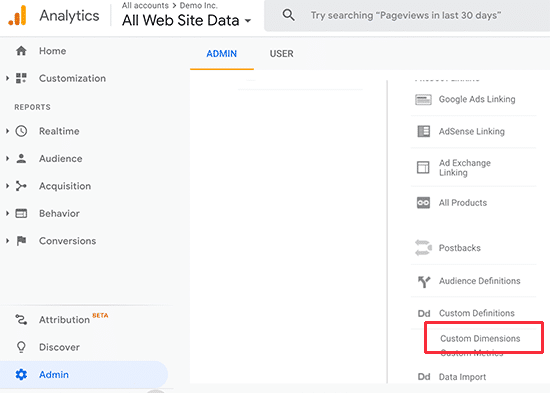Expand the Conversions reports arrow
550x393 pixels.
click(x=7, y=241)
